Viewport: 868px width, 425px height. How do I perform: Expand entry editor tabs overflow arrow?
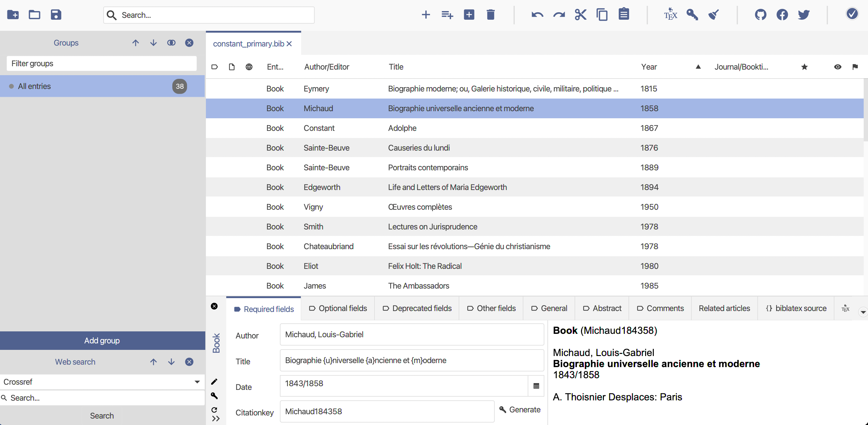[863, 312]
